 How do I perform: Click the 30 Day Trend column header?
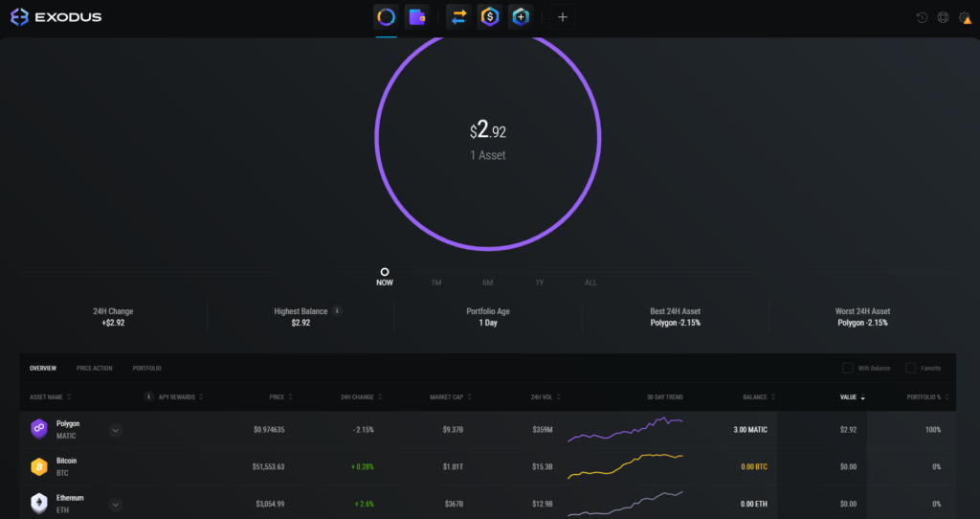click(x=665, y=397)
